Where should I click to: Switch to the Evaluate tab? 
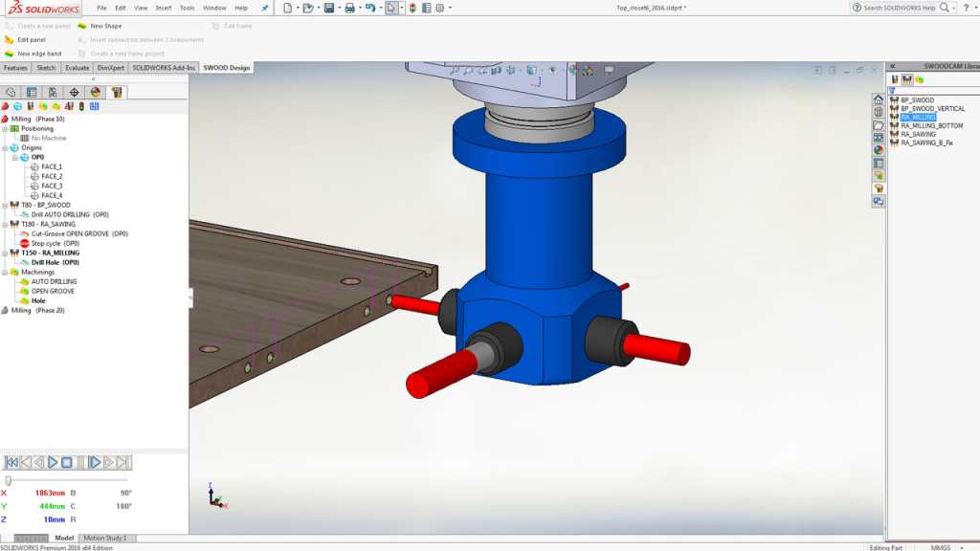(77, 68)
